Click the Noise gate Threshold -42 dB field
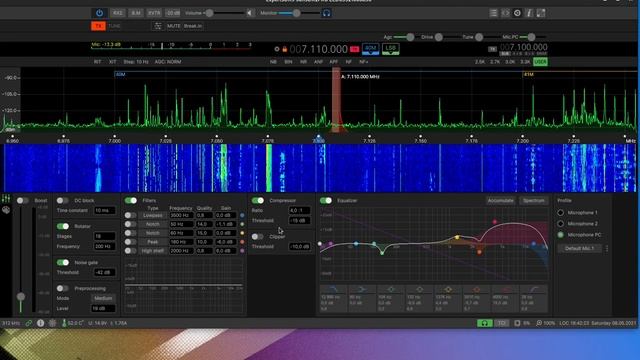The width and height of the screenshot is (640, 360). pos(104,273)
